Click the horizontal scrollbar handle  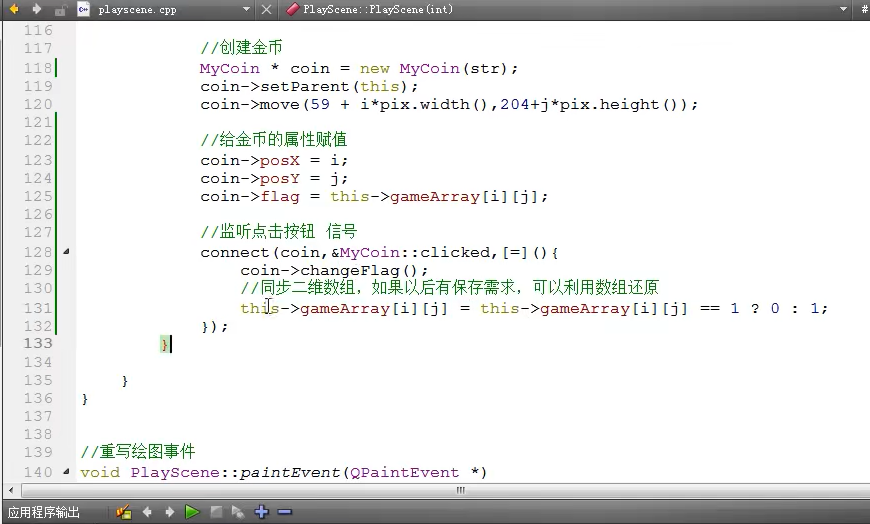[459, 490]
